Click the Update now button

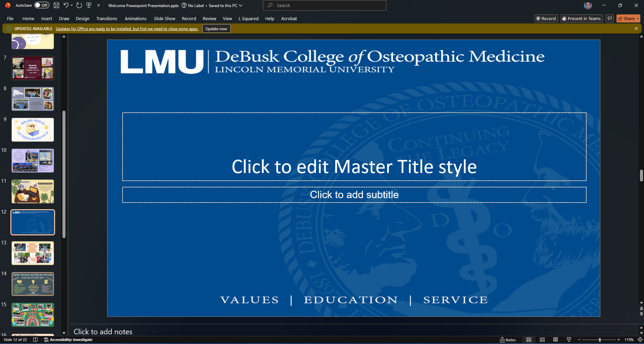[217, 29]
